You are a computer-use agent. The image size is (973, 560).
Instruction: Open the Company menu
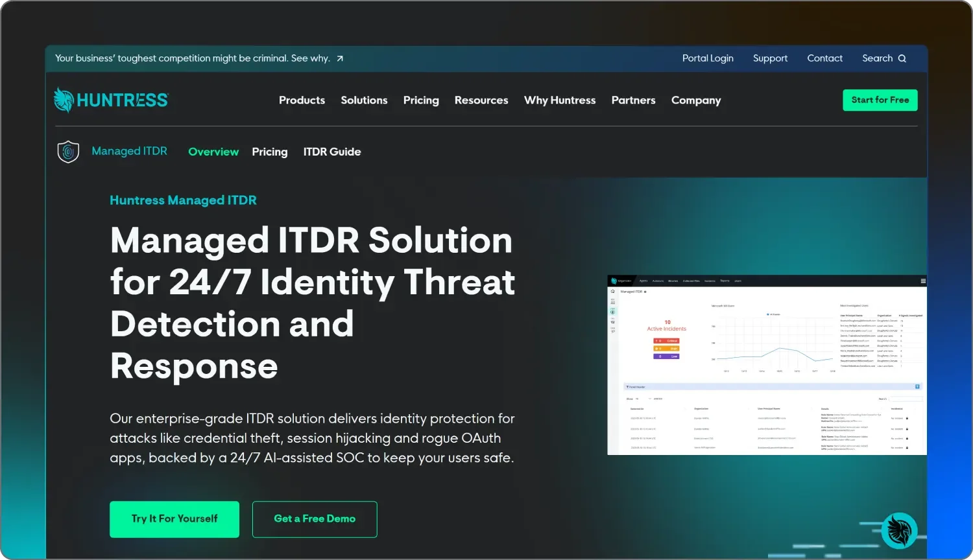(x=696, y=100)
